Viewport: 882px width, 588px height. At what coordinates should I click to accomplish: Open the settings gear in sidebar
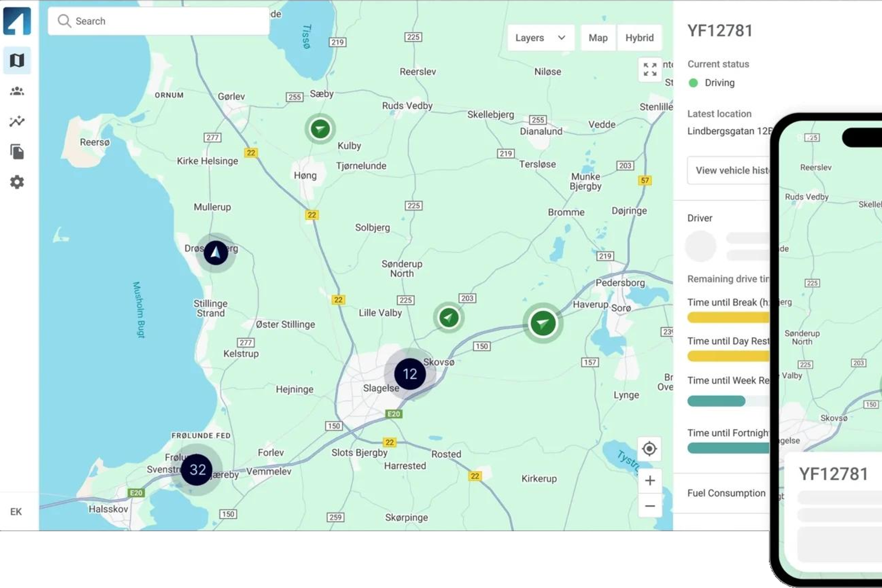click(17, 182)
